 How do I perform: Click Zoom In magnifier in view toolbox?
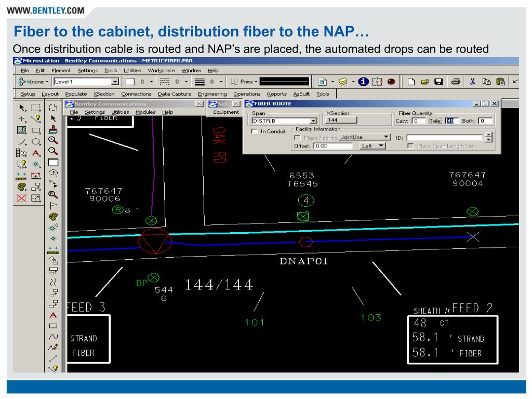[54, 140]
